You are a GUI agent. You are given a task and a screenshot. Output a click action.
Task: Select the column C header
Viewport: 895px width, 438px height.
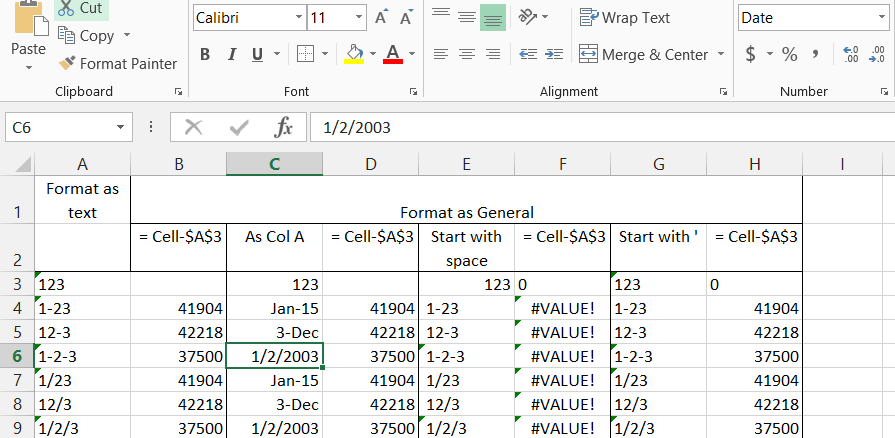(x=274, y=164)
